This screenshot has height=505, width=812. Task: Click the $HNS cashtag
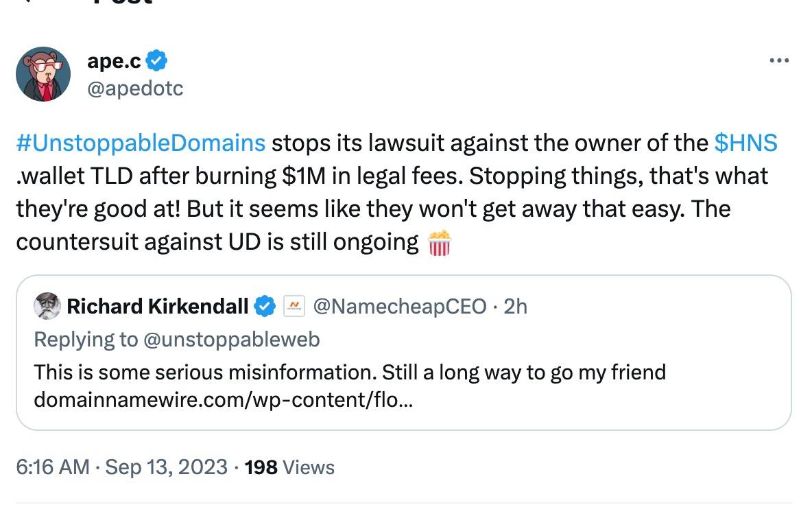[x=745, y=143]
